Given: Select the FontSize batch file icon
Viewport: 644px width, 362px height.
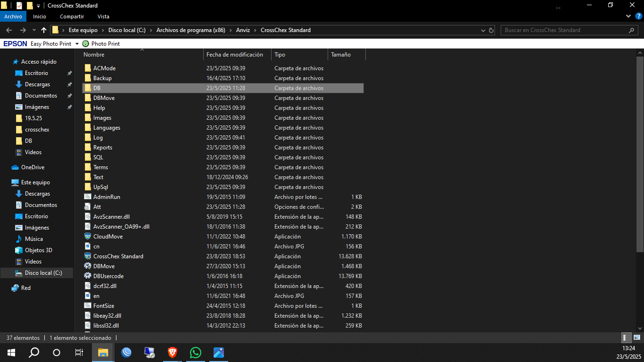Looking at the screenshot, I should (88, 306).
